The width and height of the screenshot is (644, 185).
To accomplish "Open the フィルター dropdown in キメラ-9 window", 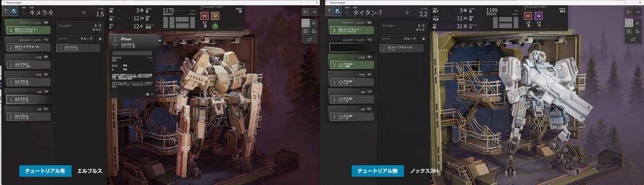I will tap(80, 27).
